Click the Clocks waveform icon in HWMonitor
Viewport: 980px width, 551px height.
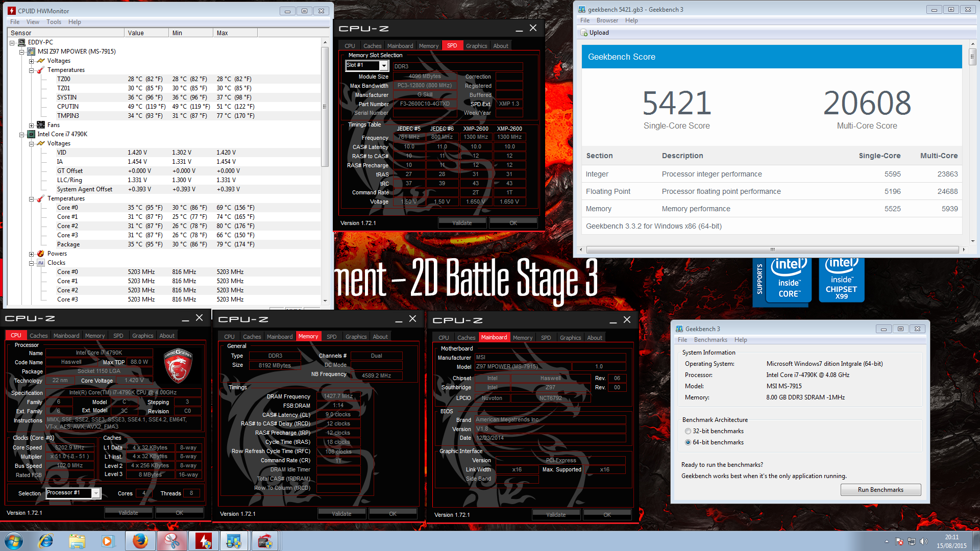[41, 263]
